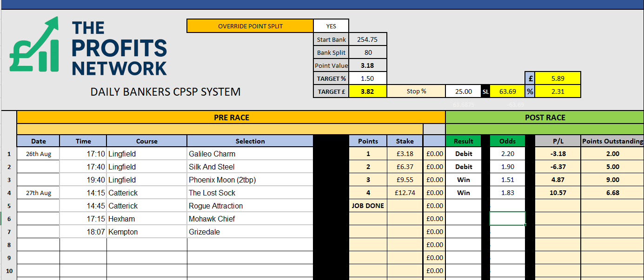Select the Galileo Charm selection cell
644x280 pixels.
[250, 154]
